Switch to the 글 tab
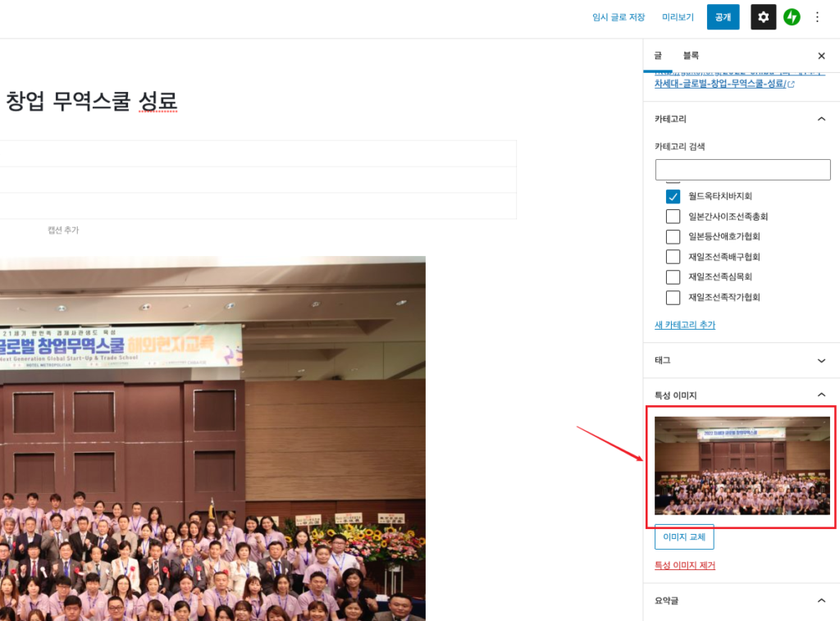 (658, 56)
